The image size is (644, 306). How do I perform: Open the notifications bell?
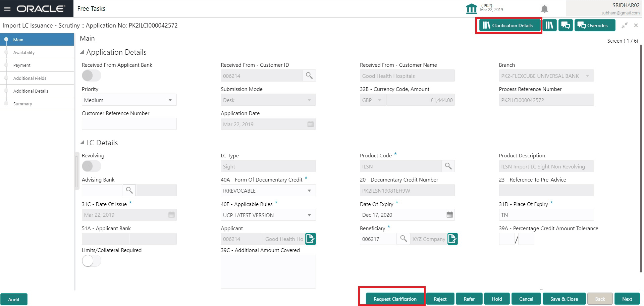544,9
